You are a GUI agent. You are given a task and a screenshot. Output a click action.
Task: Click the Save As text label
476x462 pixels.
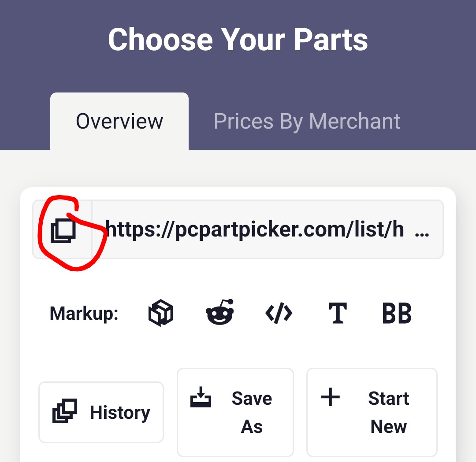[252, 412]
